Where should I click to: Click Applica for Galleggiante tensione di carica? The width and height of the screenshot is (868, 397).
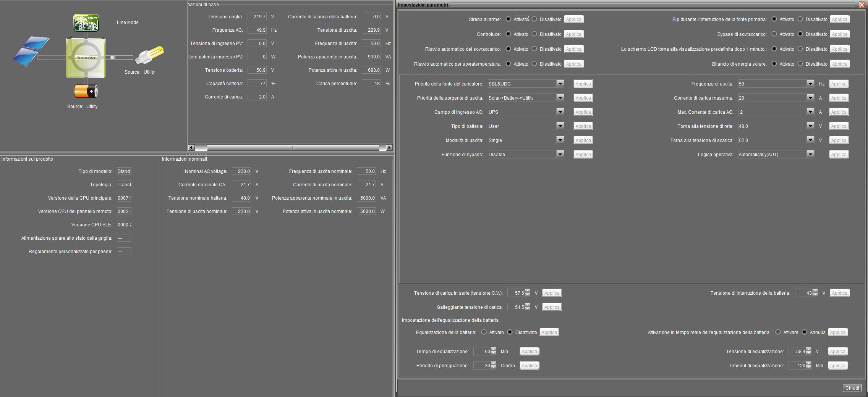(552, 307)
